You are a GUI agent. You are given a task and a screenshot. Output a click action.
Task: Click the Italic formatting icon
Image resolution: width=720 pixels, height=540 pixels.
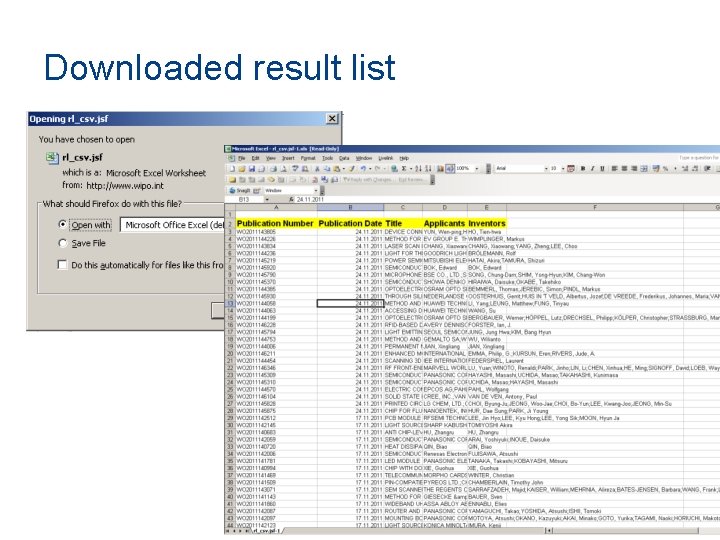click(593, 169)
